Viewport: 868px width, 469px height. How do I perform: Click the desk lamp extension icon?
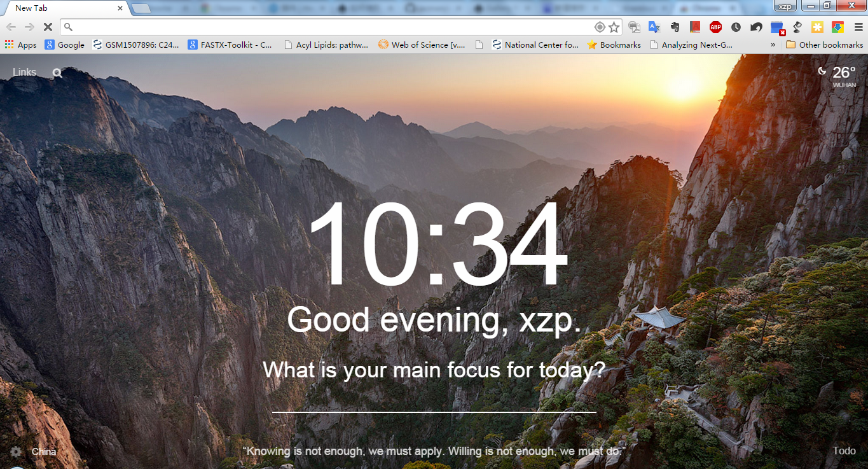(797, 27)
